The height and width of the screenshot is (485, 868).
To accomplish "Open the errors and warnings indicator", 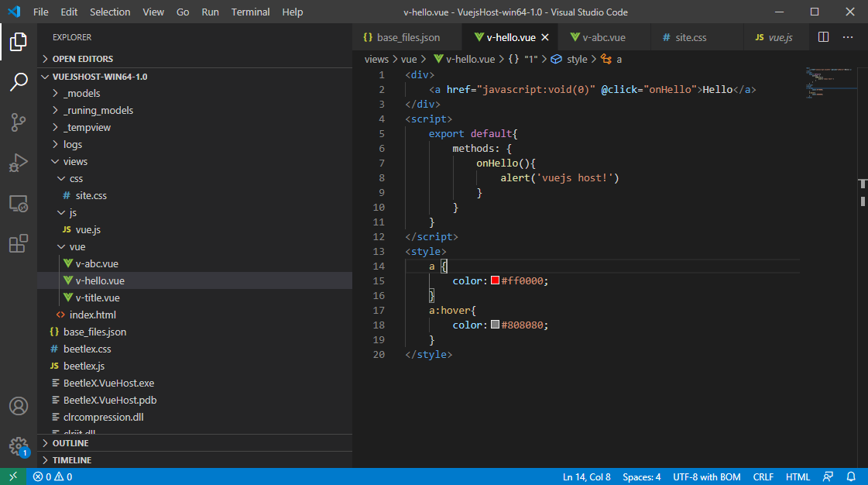I will 53,476.
